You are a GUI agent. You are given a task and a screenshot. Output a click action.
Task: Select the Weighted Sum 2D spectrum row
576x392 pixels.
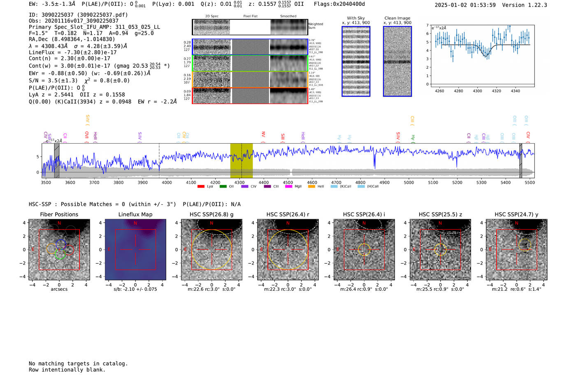point(250,27)
